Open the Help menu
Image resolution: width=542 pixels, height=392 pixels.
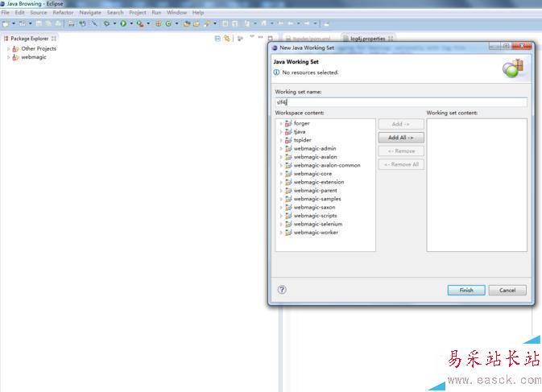click(198, 12)
